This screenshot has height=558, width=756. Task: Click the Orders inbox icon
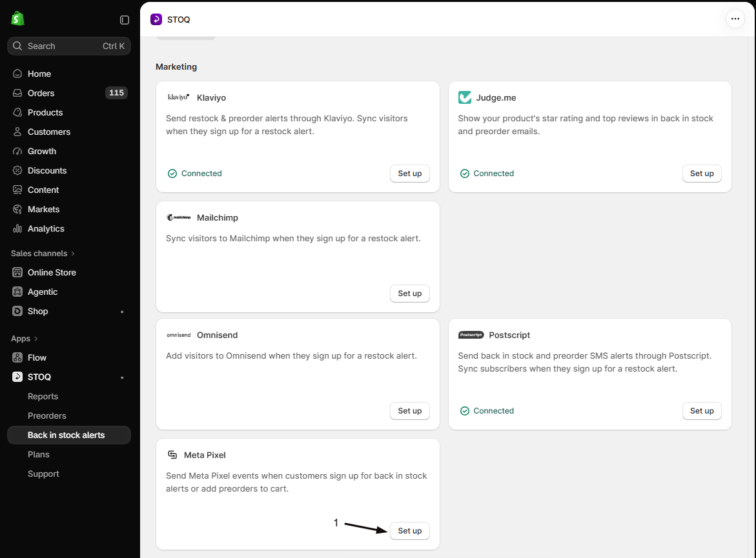pos(17,93)
